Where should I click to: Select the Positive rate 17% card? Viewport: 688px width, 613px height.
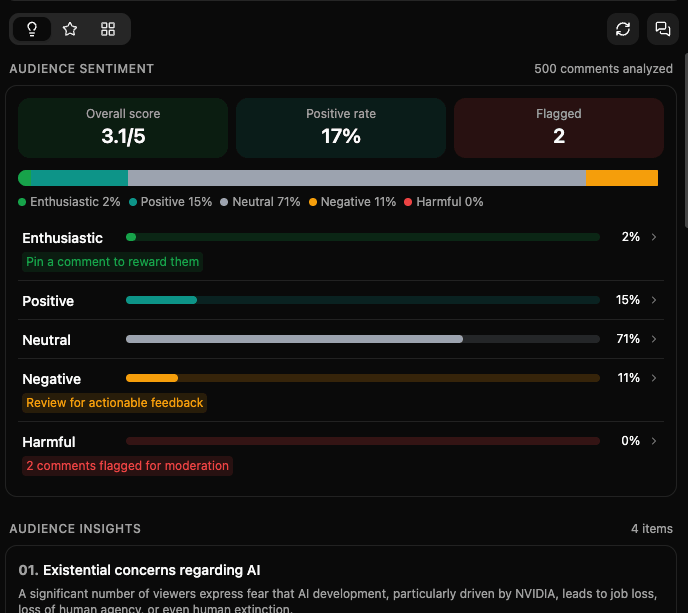point(341,127)
